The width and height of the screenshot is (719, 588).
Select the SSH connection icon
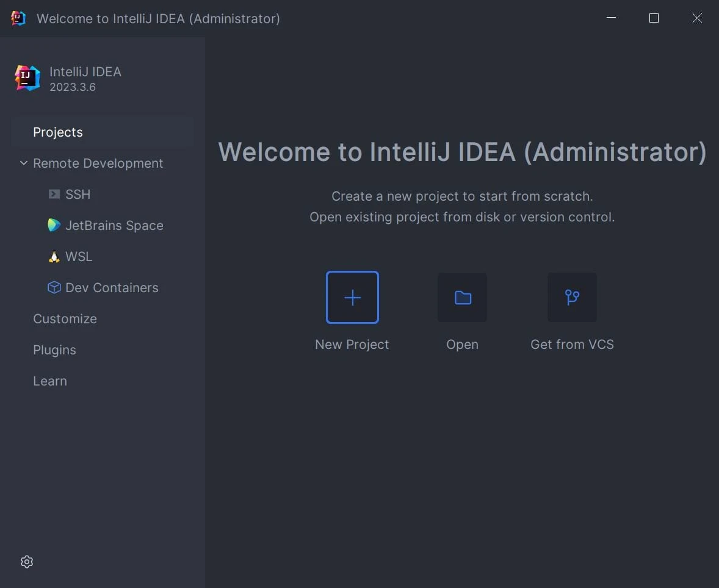(54, 194)
